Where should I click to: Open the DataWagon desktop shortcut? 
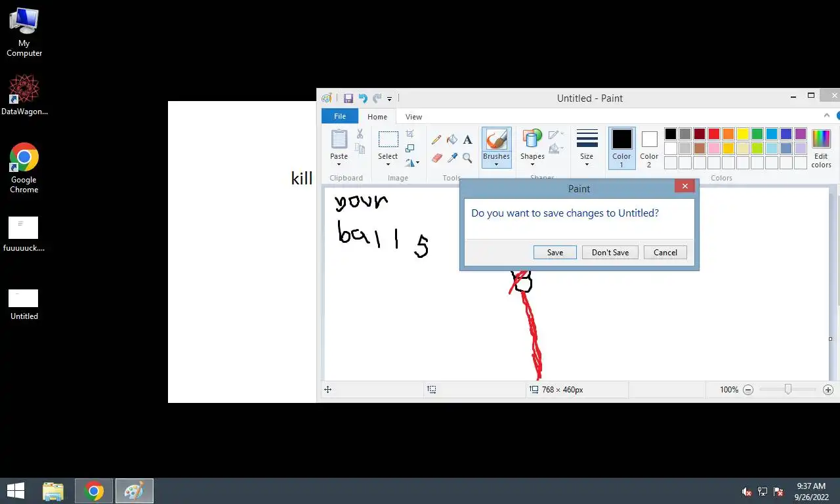pos(24,95)
